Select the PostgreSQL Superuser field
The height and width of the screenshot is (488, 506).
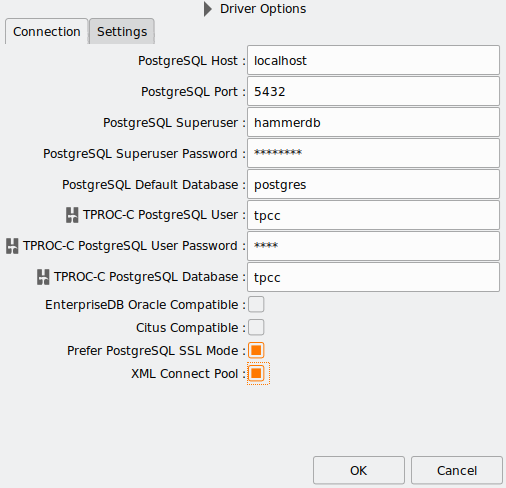pyautogui.click(x=373, y=122)
